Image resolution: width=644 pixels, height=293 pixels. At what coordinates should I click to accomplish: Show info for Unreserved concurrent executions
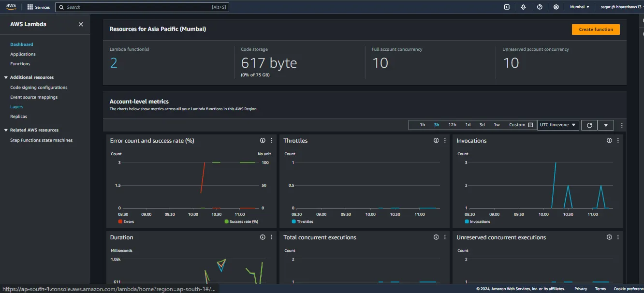(x=609, y=237)
